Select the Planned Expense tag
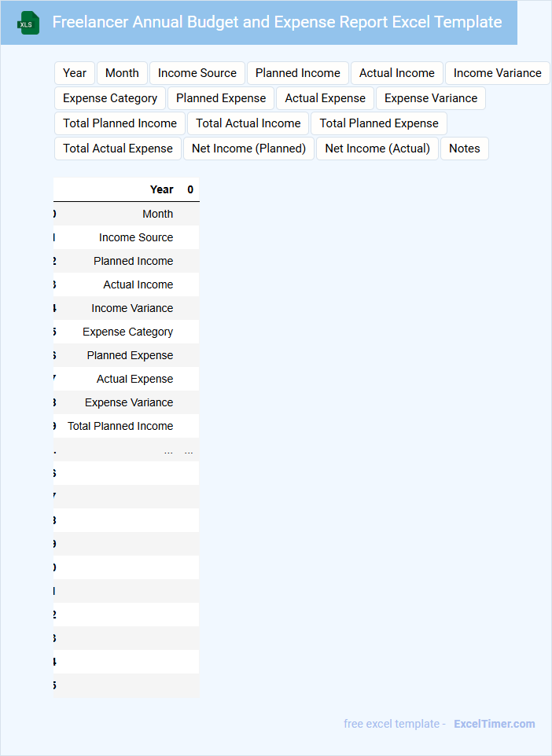Viewport: 552px width, 756px height. coord(221,98)
